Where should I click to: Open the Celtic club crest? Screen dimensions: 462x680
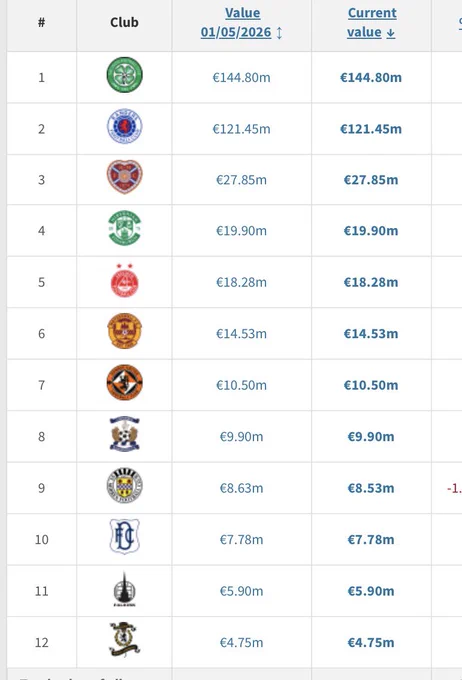click(125, 75)
